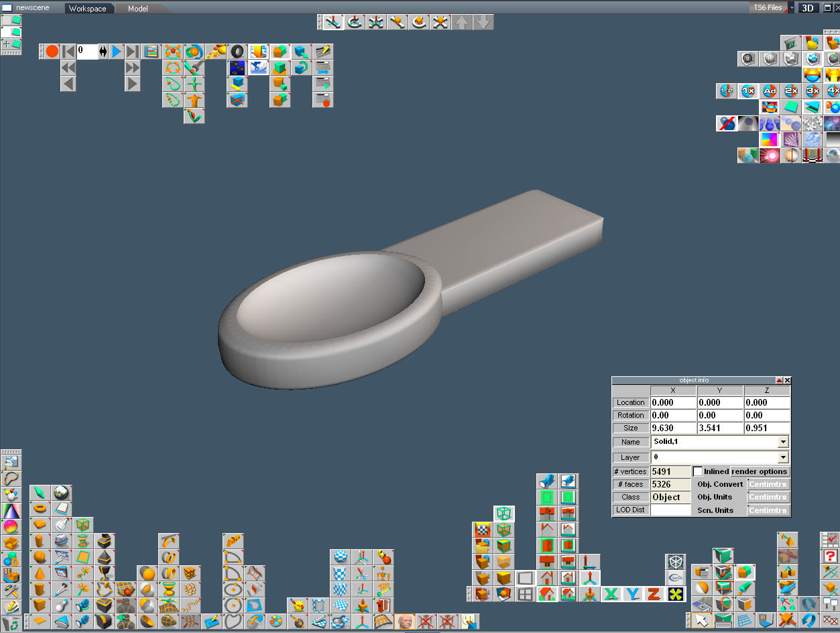
Task: Click the double-left rewind arrows
Action: coord(68,68)
